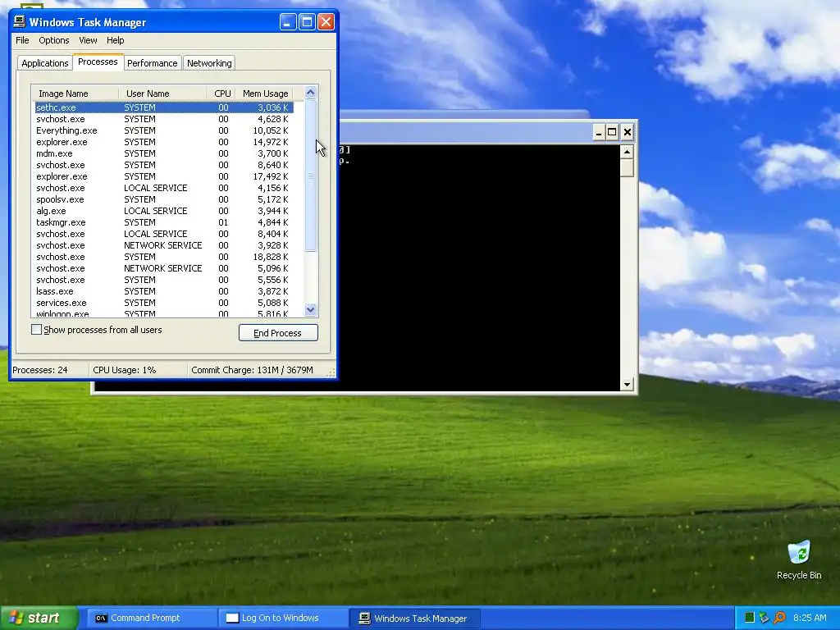The height and width of the screenshot is (630, 840).
Task: Maximize the console window
Action: pyautogui.click(x=612, y=132)
